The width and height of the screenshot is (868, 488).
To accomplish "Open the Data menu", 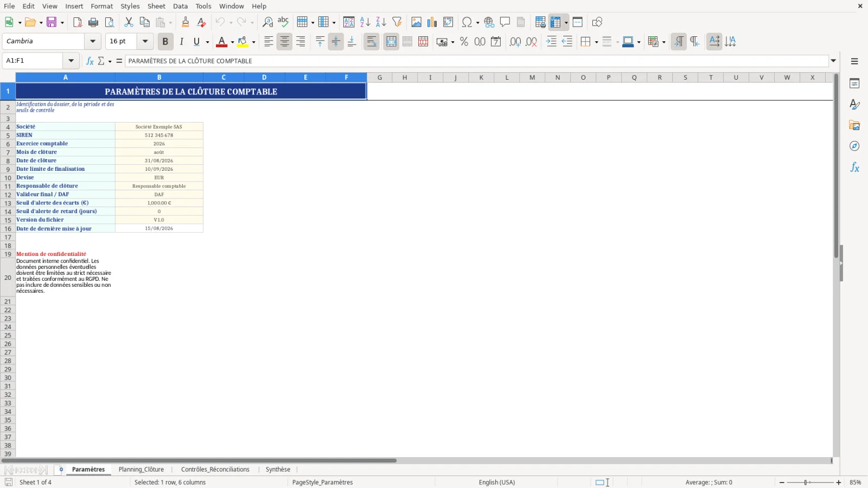I will coord(181,6).
